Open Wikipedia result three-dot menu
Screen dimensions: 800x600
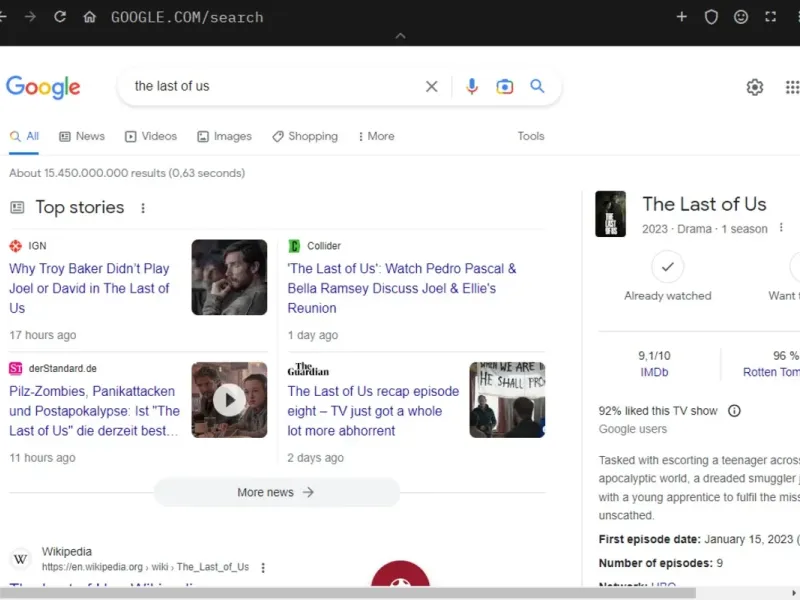click(263, 567)
